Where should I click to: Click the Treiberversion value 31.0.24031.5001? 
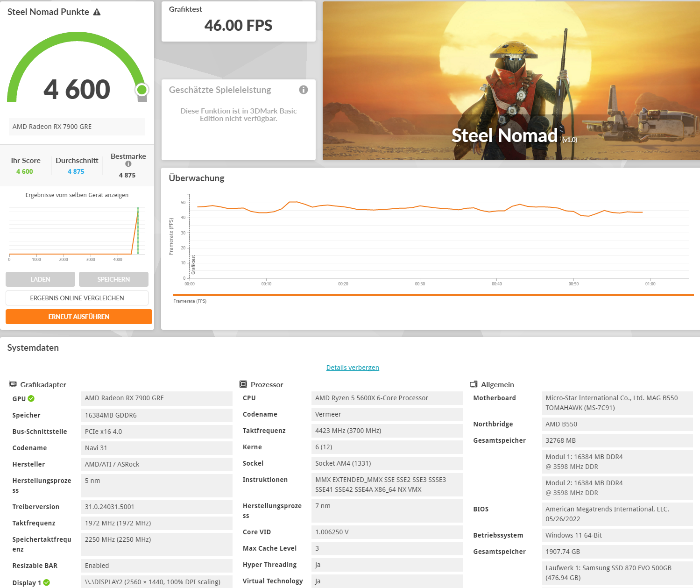(157, 507)
